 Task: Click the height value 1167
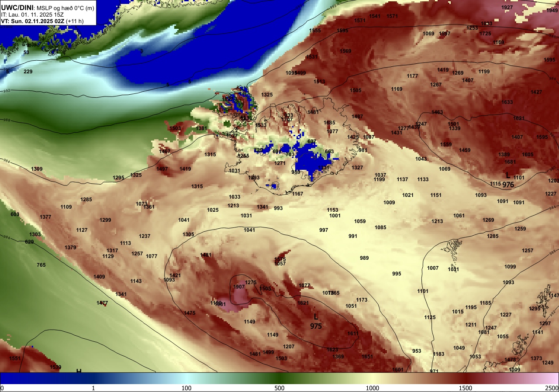pos(297,194)
